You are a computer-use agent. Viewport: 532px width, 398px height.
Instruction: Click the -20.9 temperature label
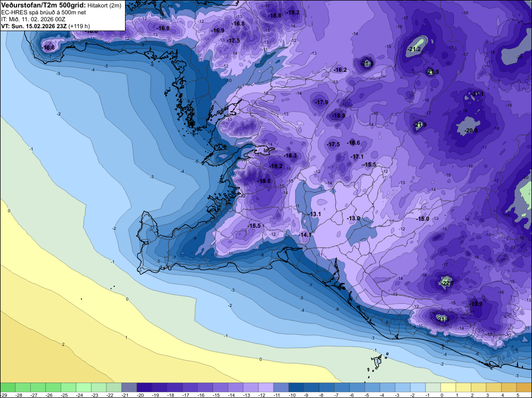coord(471,131)
